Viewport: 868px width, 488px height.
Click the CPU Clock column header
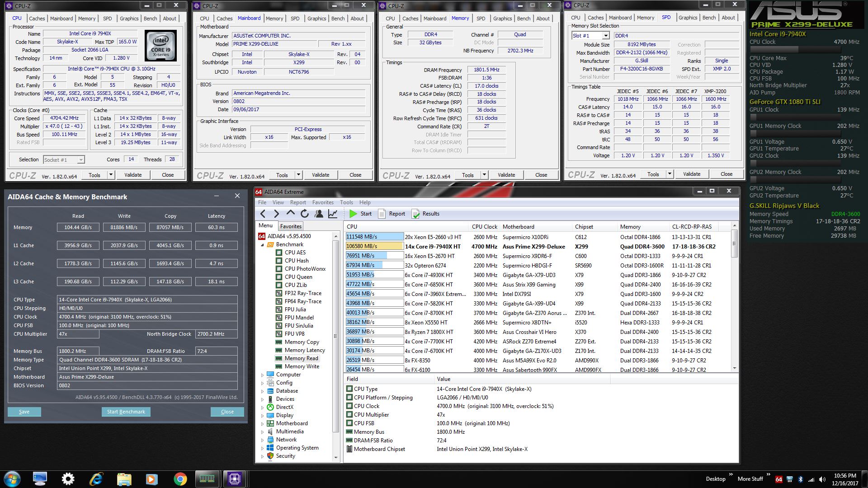484,227
